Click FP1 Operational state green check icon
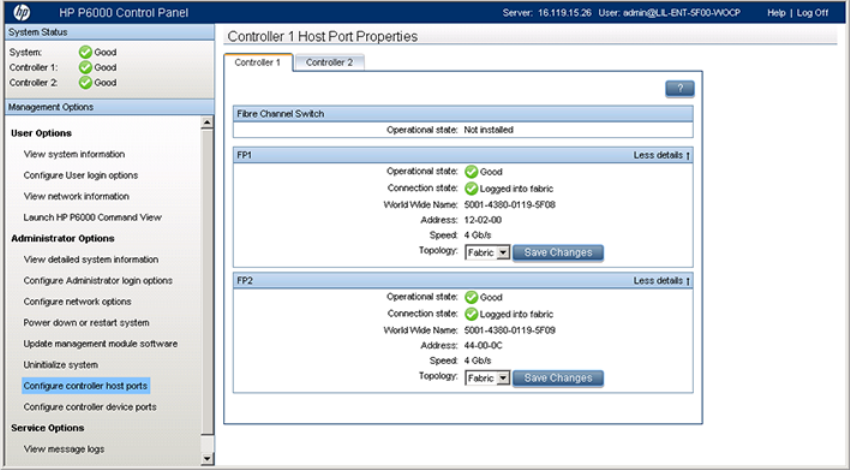Viewport: 850px width, 470px height. pos(471,172)
